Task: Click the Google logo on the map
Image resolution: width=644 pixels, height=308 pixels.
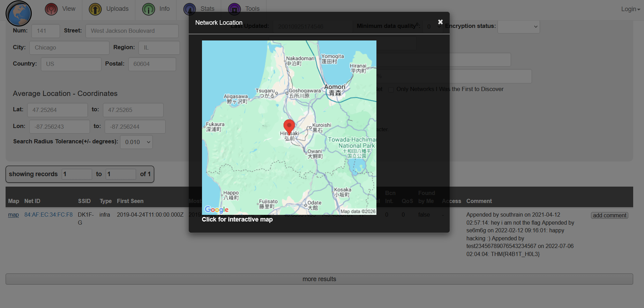Action: pyautogui.click(x=217, y=210)
